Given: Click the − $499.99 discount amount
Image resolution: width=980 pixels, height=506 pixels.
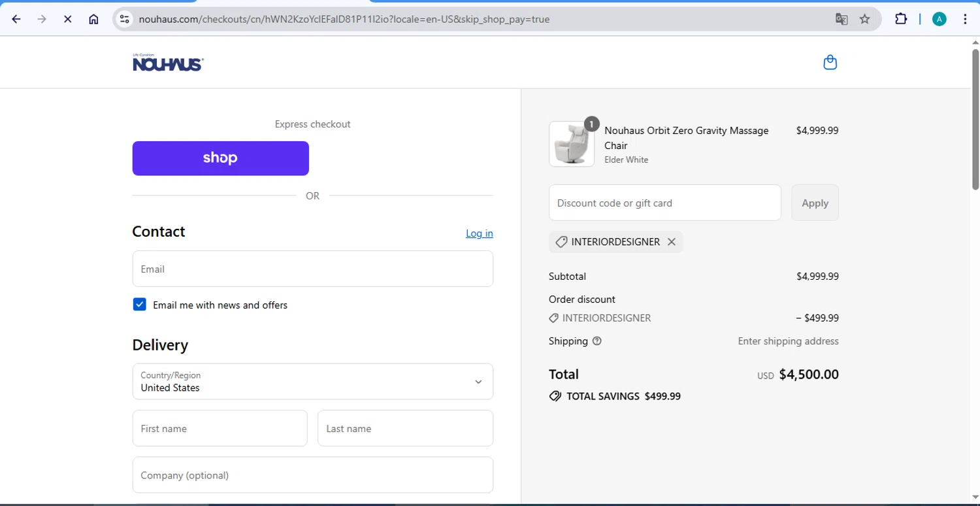Looking at the screenshot, I should (x=817, y=318).
